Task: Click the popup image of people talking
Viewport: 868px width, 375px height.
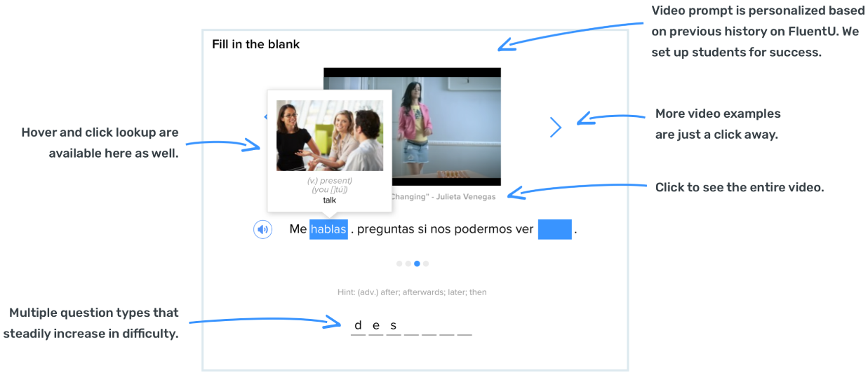Action: pyautogui.click(x=329, y=135)
